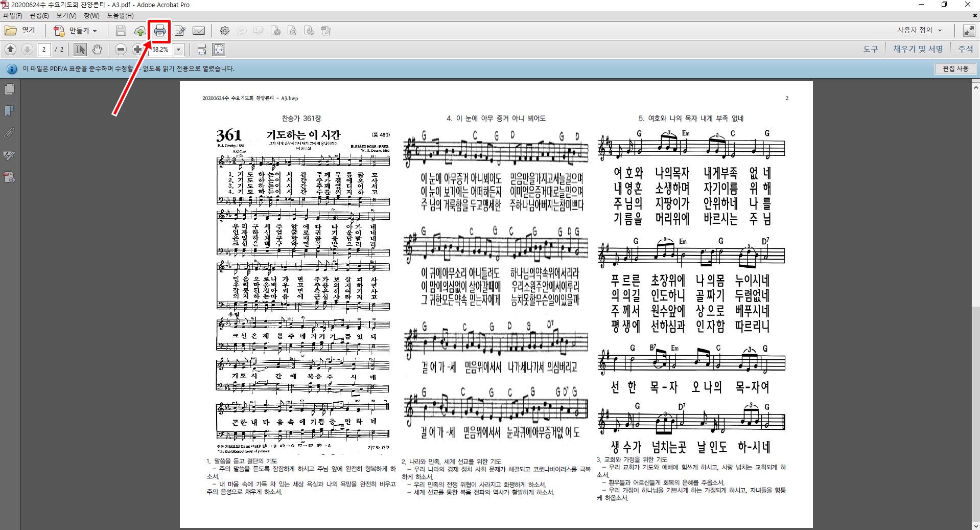980x530 pixels.
Task: Open the 보기(V) menu
Action: tap(66, 15)
